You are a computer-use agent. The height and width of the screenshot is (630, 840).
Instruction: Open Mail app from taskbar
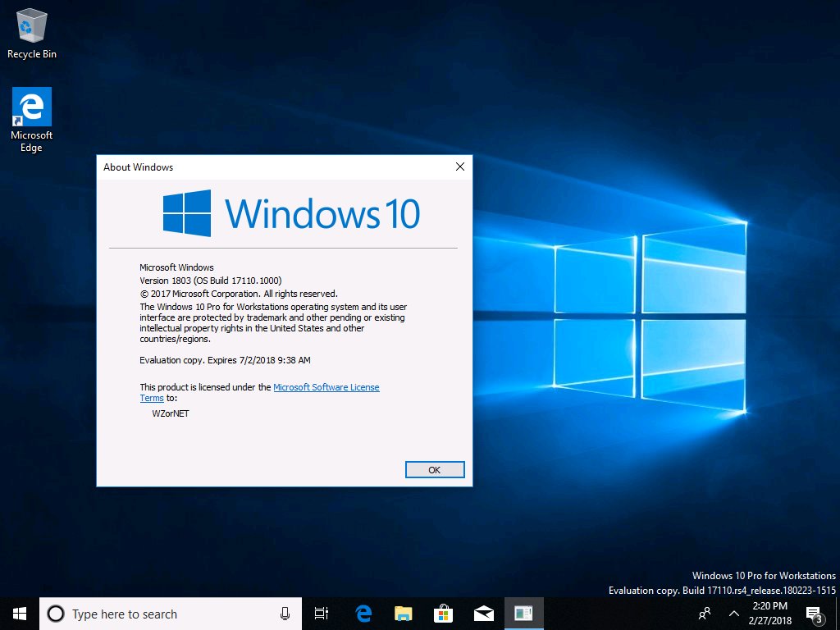click(x=483, y=614)
